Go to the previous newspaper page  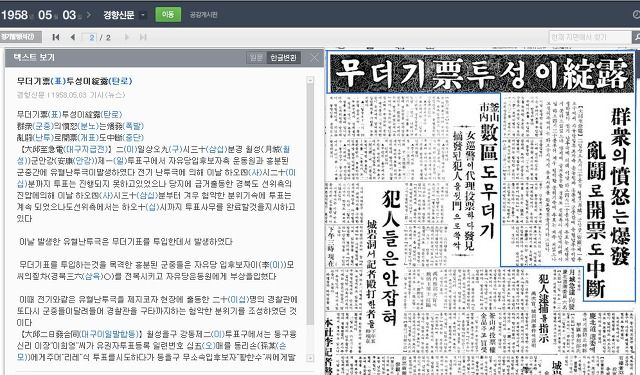tap(73, 37)
